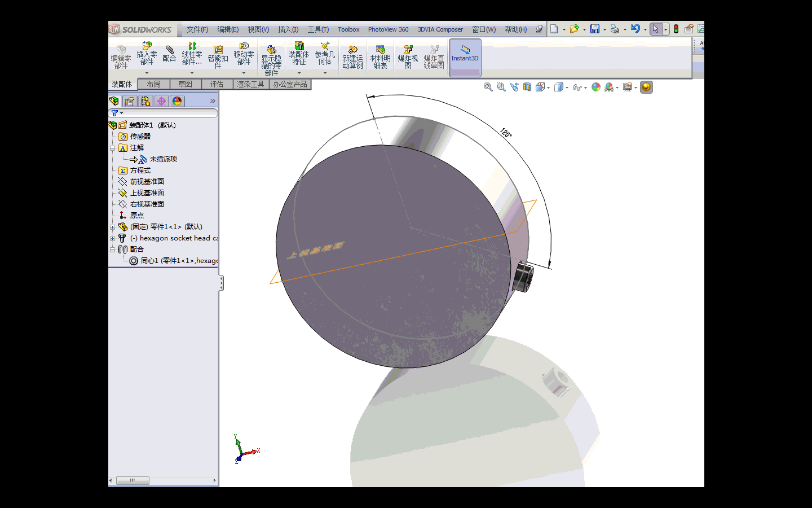Expand the Reference Geometry dropdown arrow
The height and width of the screenshot is (508, 812).
coord(325,73)
